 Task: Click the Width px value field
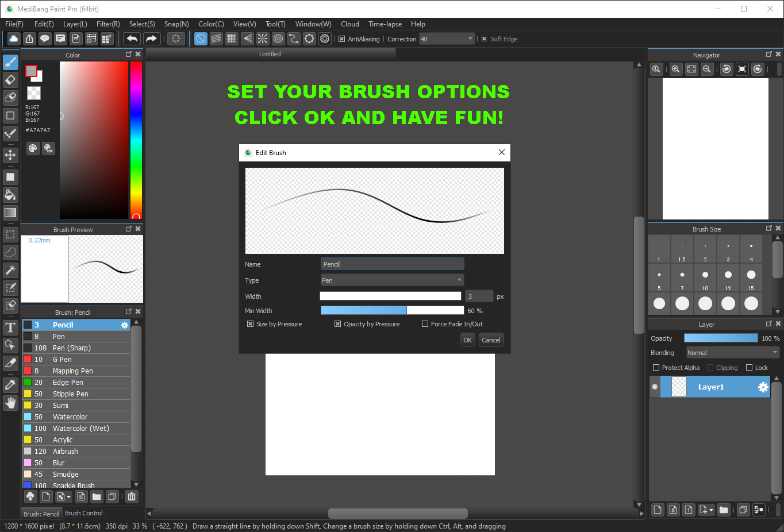point(479,296)
